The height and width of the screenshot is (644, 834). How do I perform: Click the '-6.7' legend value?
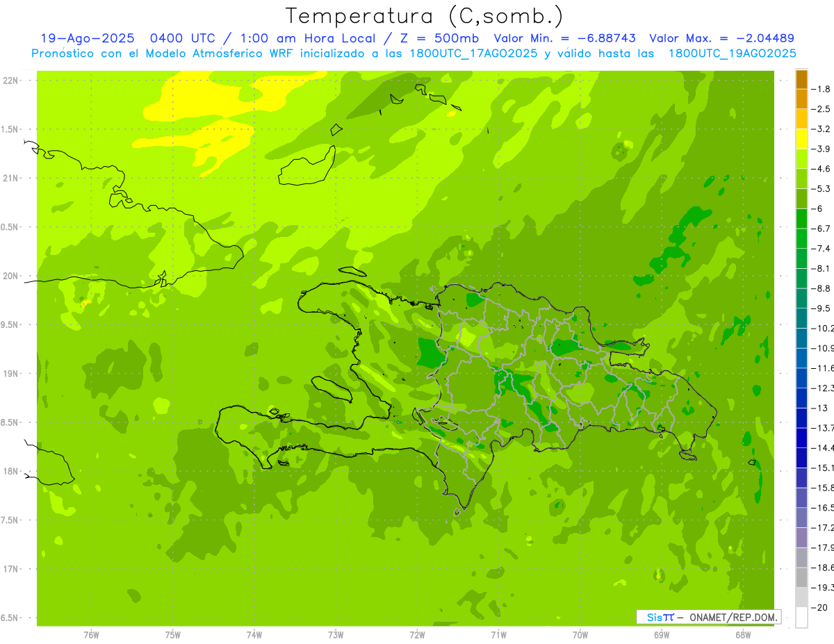pyautogui.click(x=820, y=229)
